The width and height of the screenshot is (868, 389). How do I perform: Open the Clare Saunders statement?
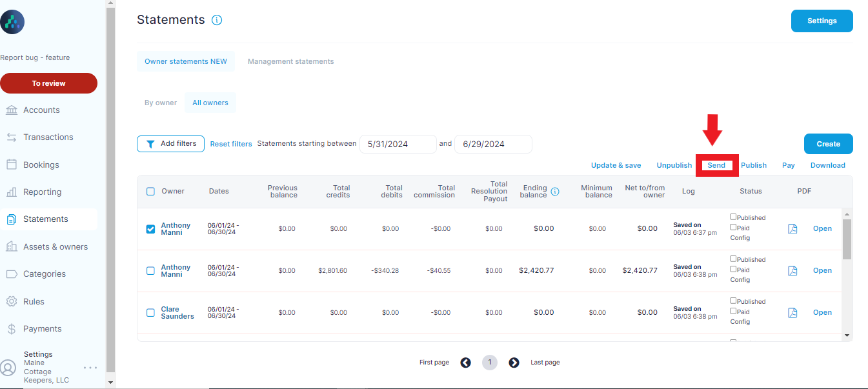pyautogui.click(x=822, y=313)
